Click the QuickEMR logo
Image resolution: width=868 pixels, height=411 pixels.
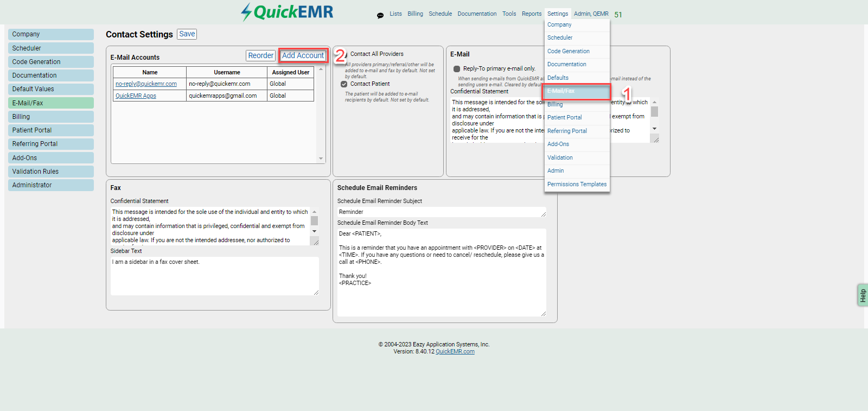[287, 12]
